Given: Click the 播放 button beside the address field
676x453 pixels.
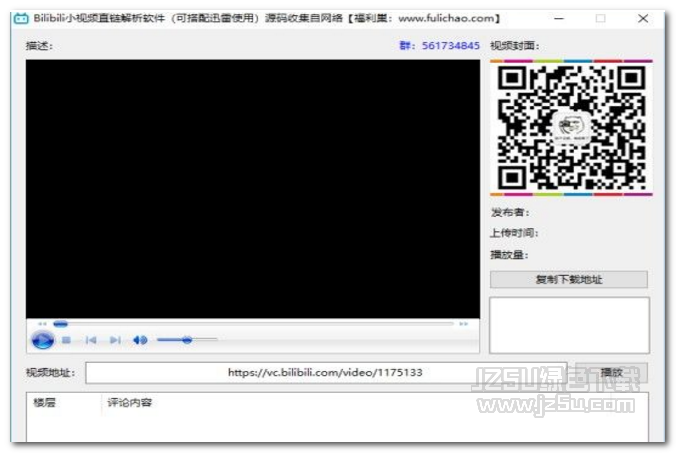Looking at the screenshot, I should click(x=611, y=372).
